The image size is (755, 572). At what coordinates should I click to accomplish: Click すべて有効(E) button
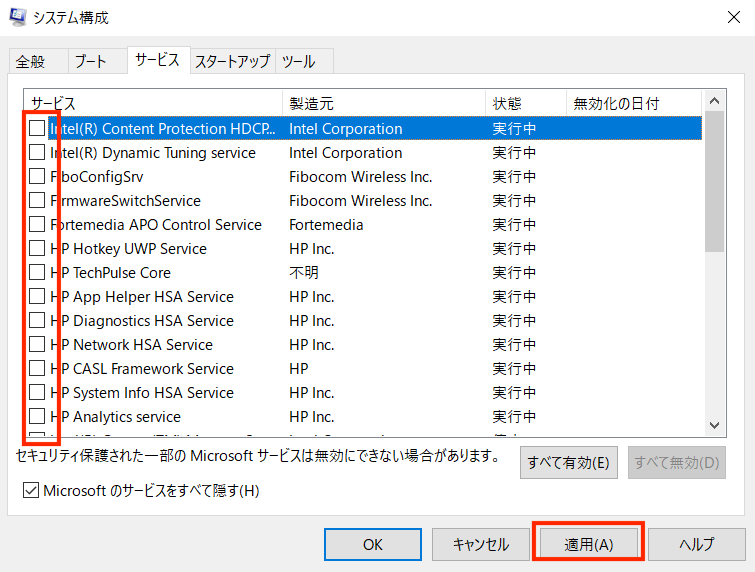pyautogui.click(x=569, y=463)
